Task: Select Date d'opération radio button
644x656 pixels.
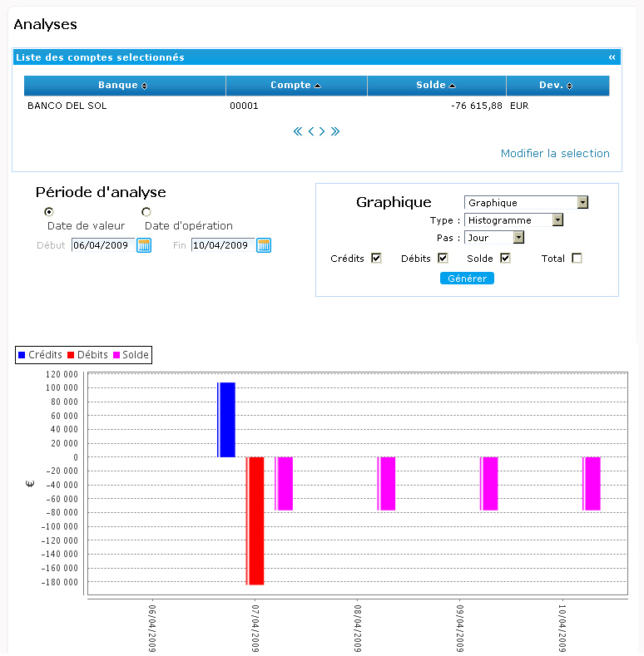Action: coord(146,212)
